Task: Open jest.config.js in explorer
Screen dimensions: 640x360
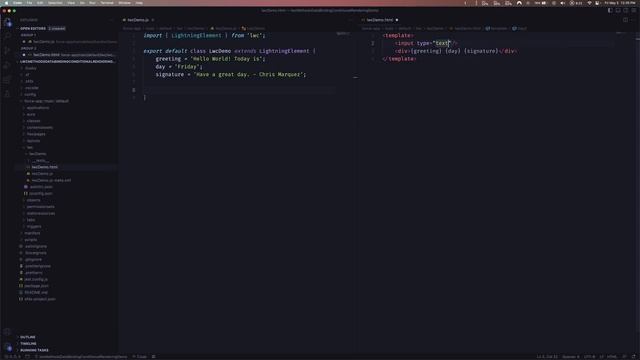Action: click(36, 279)
